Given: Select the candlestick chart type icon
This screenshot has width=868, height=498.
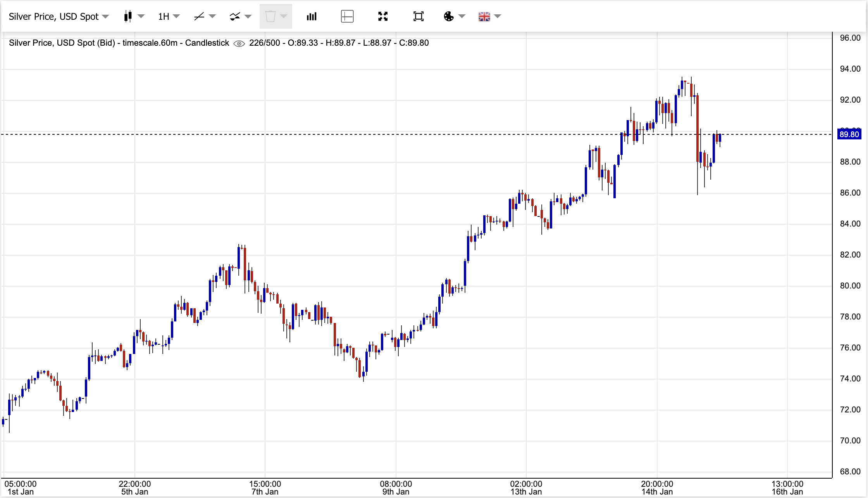Looking at the screenshot, I should click(x=129, y=16).
